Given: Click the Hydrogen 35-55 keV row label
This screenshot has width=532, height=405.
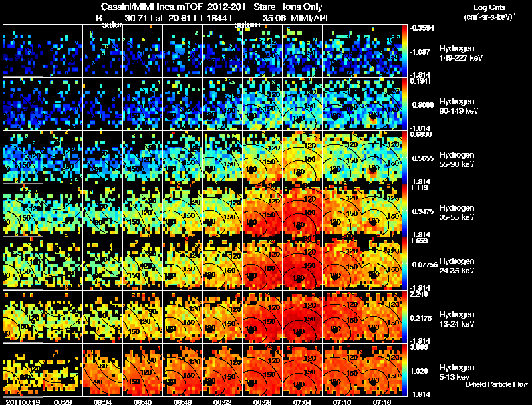Looking at the screenshot, I should click(457, 213).
